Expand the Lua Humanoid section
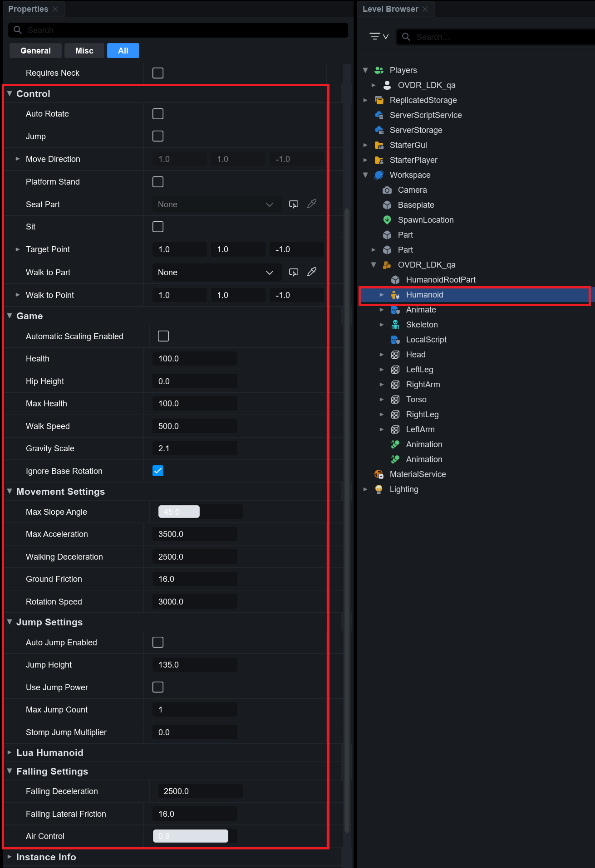Image resolution: width=595 pixels, height=868 pixels. coord(10,752)
